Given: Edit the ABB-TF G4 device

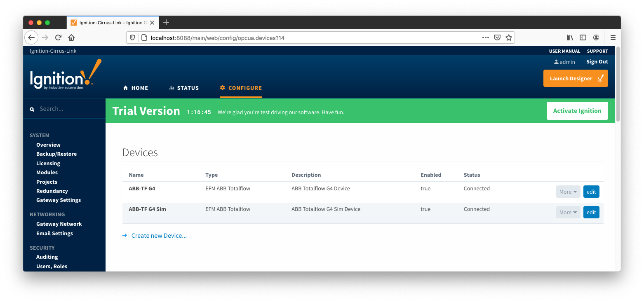Looking at the screenshot, I should coord(591,192).
